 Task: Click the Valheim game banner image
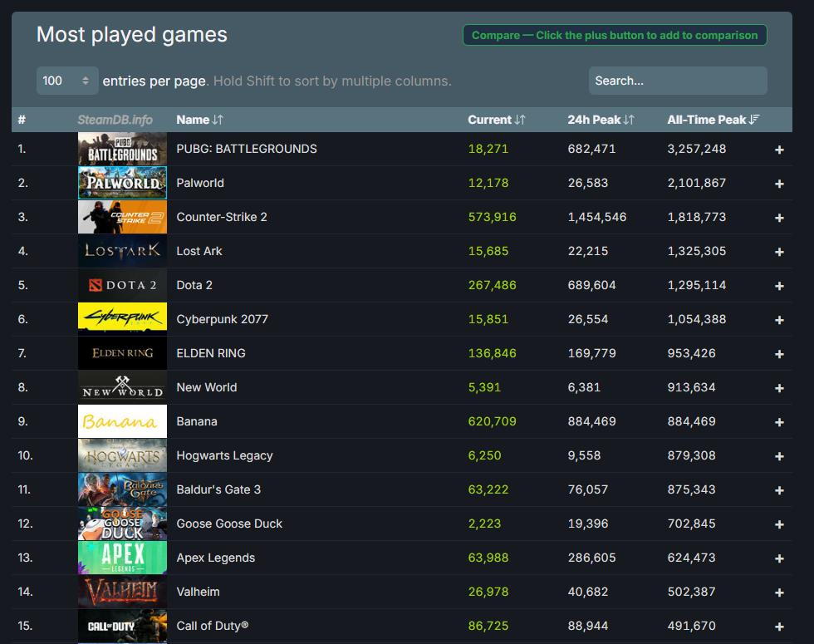122,592
